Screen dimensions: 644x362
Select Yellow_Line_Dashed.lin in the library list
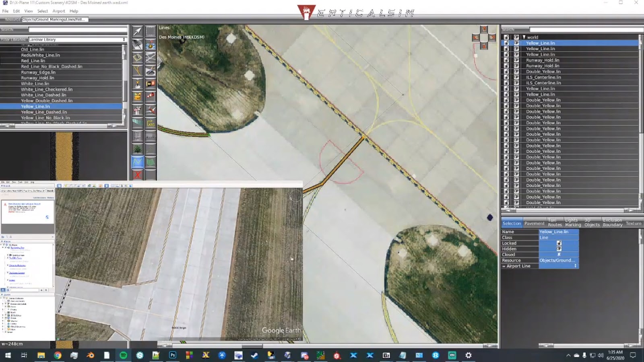(61, 112)
